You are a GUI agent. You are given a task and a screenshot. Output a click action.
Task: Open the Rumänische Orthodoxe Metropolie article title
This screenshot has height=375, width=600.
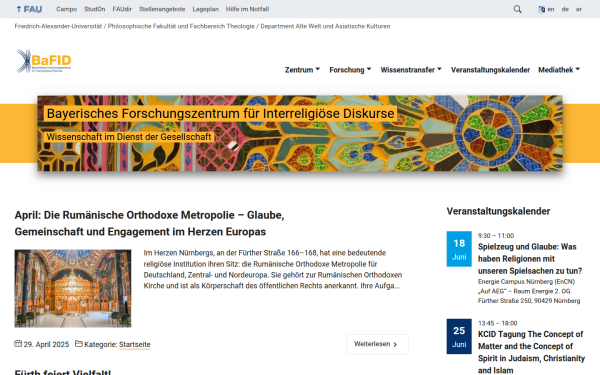click(x=149, y=223)
